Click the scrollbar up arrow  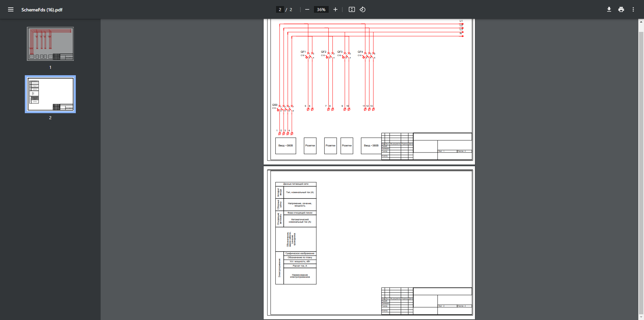click(x=641, y=22)
